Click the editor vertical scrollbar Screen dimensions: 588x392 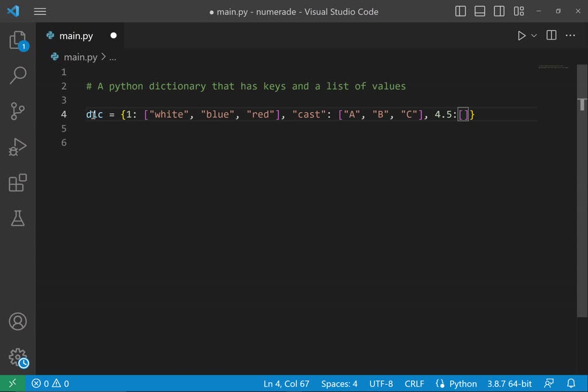pos(582,191)
